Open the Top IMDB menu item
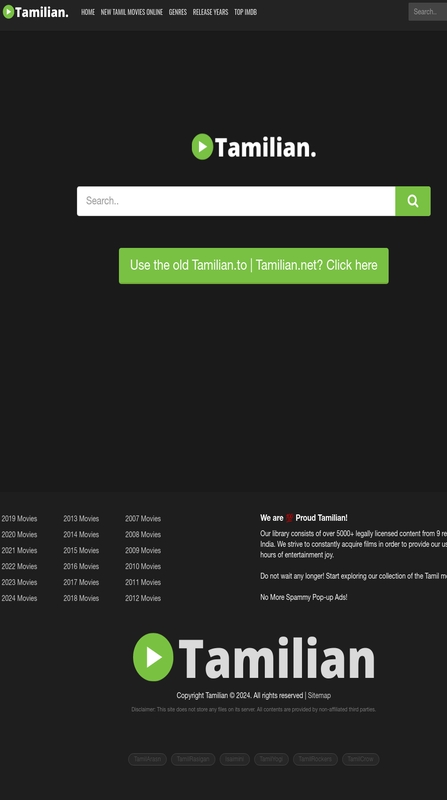The image size is (447, 800). pos(245,12)
